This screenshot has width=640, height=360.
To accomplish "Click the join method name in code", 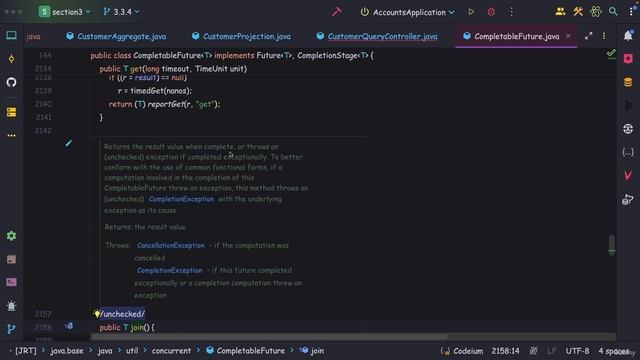I will (x=137, y=327).
